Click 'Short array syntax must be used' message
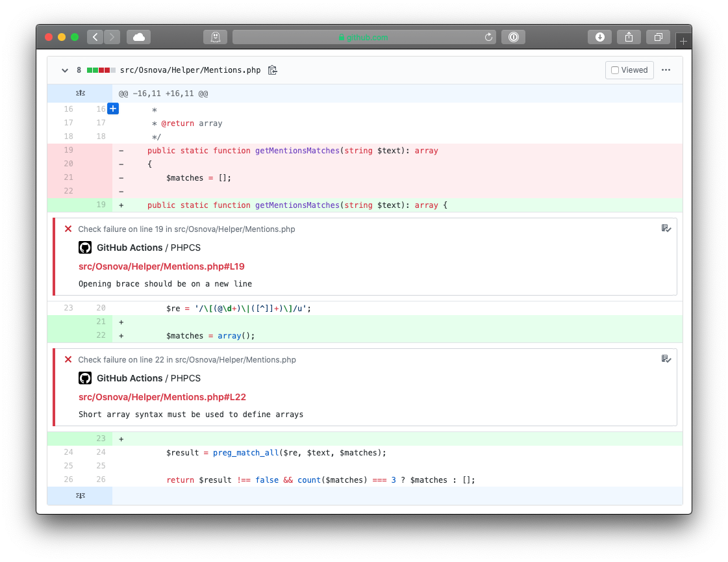The height and width of the screenshot is (562, 728). pyautogui.click(x=191, y=415)
